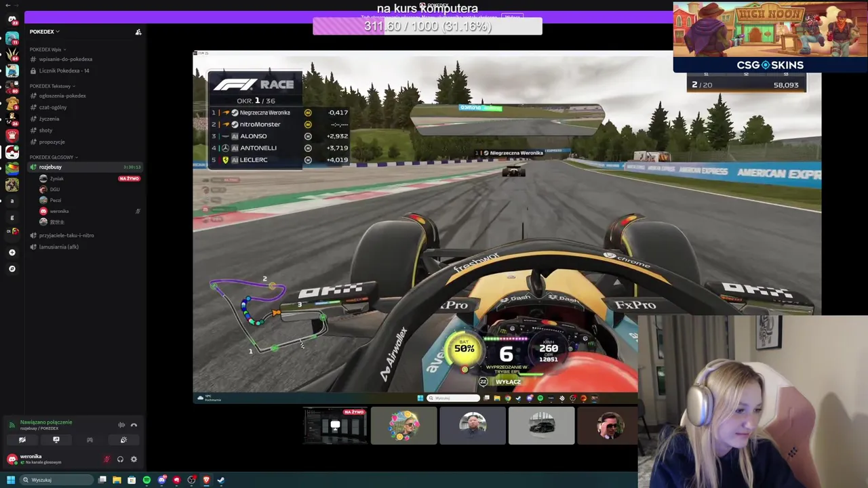Click the CSGO-SKINS High Noon banner ad
The height and width of the screenshot is (488, 868).
point(770,37)
